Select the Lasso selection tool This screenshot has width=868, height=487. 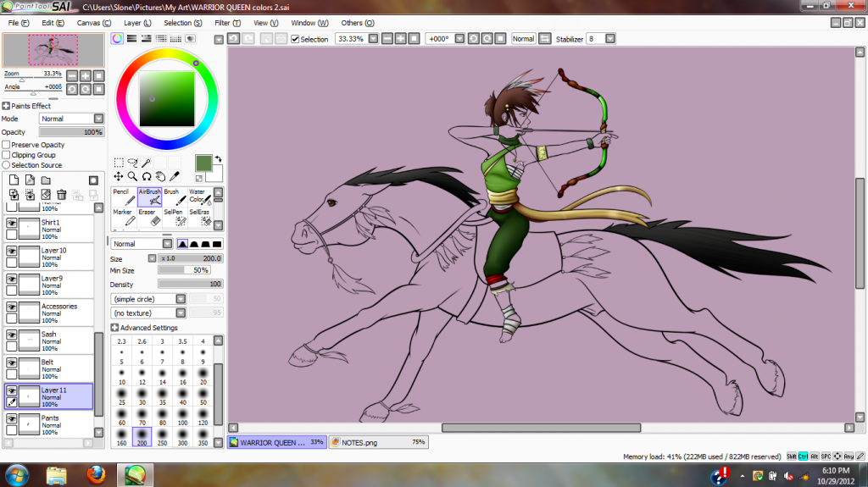[132, 163]
